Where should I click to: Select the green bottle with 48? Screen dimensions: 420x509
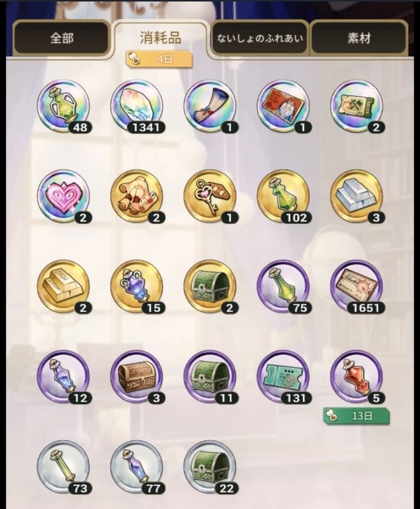(x=63, y=106)
